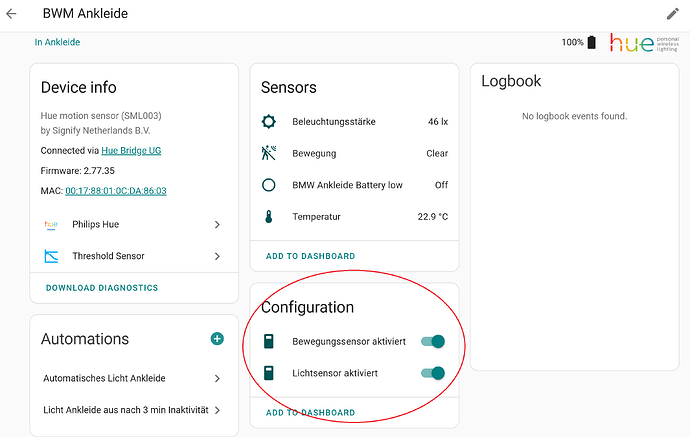Click the Clear motion state value

437,154
